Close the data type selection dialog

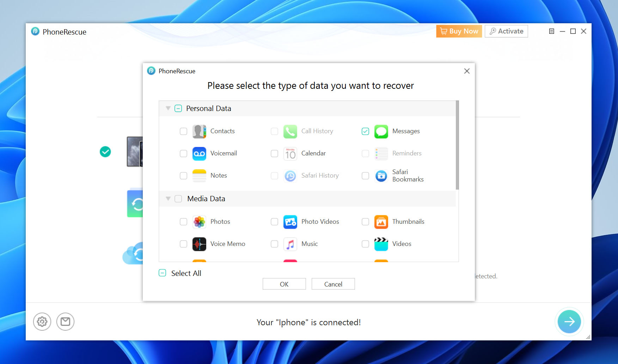(467, 71)
